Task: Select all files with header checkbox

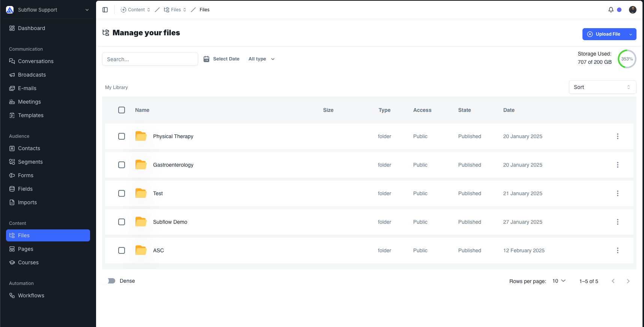Action: point(122,110)
